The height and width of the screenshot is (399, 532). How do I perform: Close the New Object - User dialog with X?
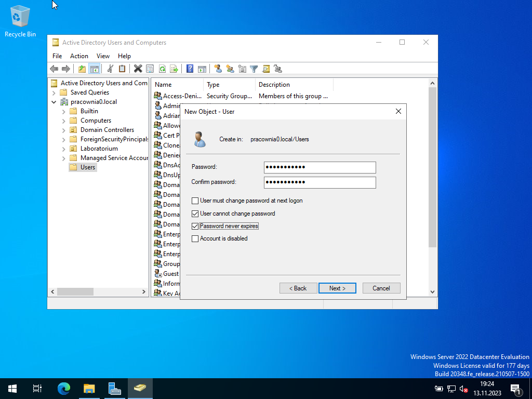[398, 111]
